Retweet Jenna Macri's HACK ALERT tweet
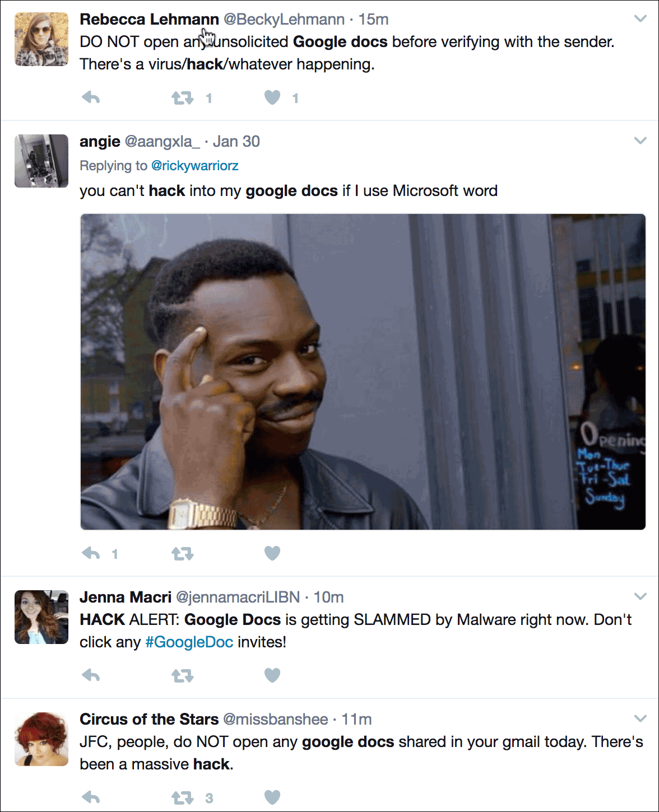 click(x=182, y=676)
